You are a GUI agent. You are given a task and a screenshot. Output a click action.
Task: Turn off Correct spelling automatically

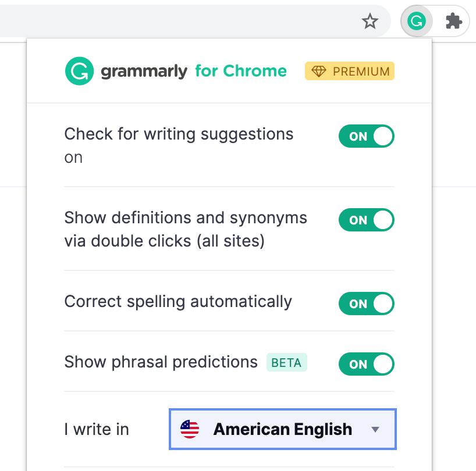[366, 304]
